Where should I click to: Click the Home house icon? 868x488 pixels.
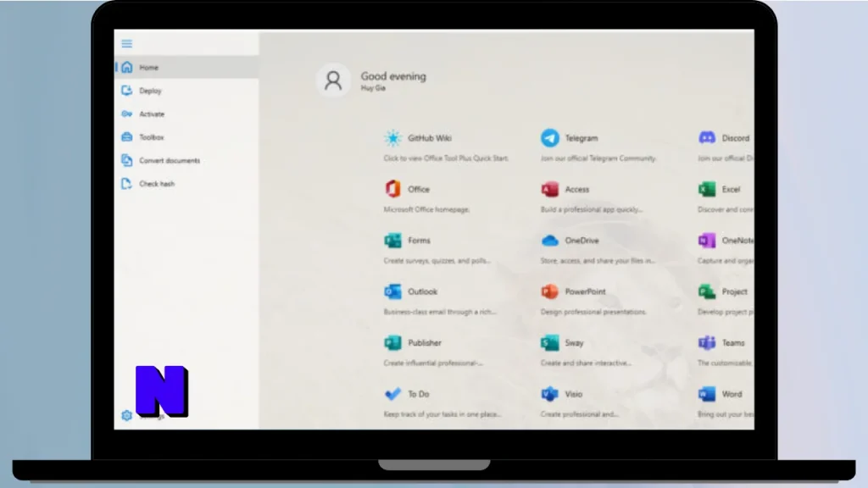click(127, 67)
